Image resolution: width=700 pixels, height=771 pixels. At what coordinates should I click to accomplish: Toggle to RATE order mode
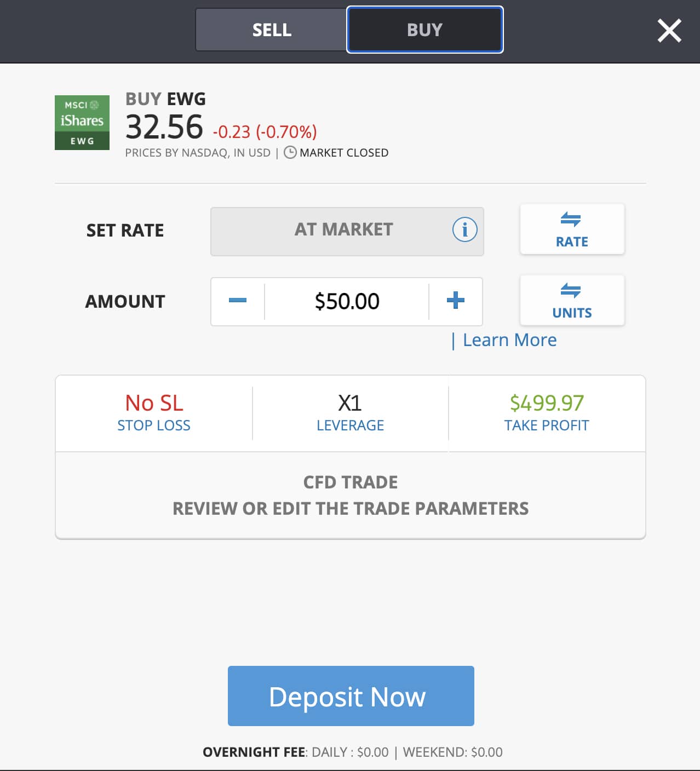pyautogui.click(x=572, y=229)
